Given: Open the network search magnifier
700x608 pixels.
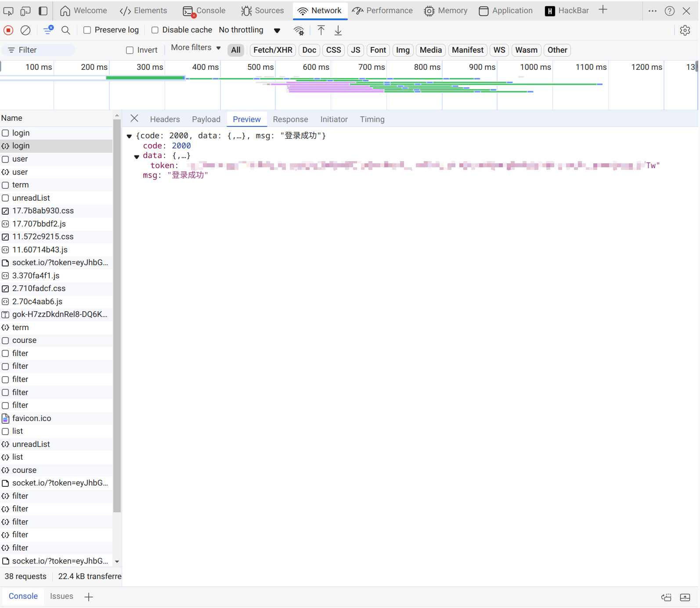Looking at the screenshot, I should pos(66,30).
